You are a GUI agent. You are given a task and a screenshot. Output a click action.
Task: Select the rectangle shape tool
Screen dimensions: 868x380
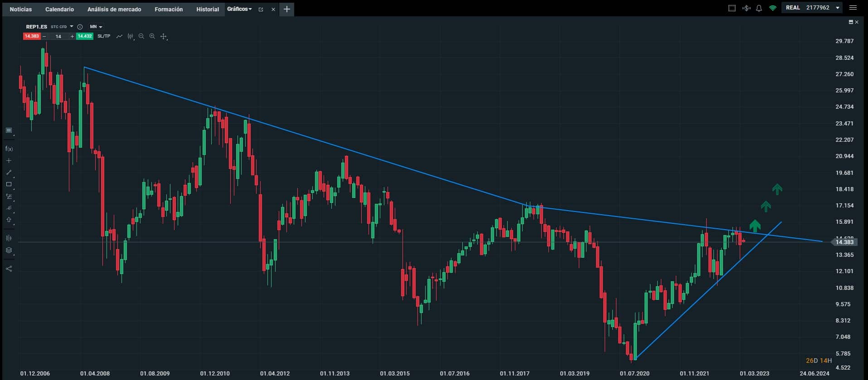tap(9, 184)
